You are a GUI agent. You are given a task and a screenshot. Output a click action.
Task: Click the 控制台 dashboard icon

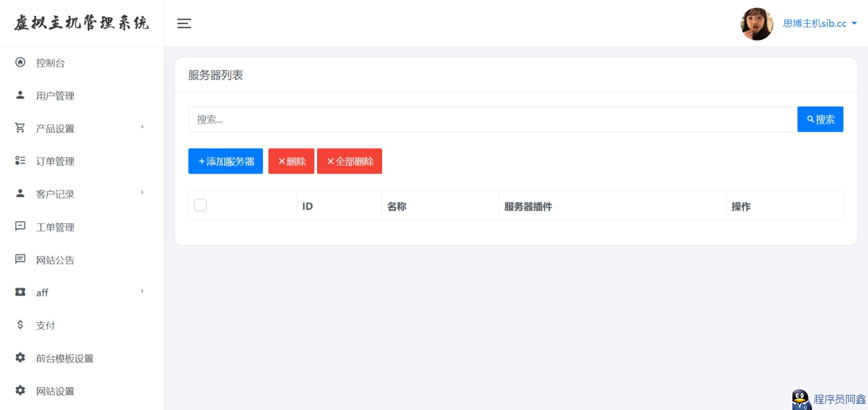coord(20,62)
